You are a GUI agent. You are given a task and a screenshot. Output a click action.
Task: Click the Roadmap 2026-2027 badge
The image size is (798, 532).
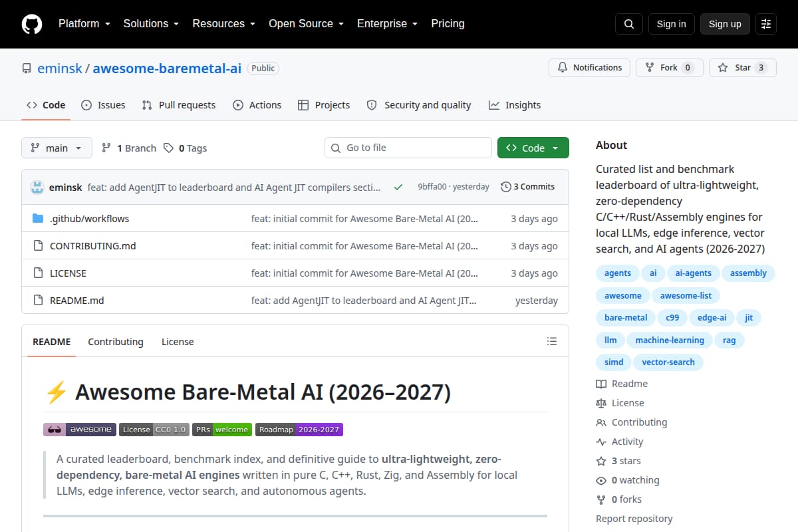click(x=299, y=430)
